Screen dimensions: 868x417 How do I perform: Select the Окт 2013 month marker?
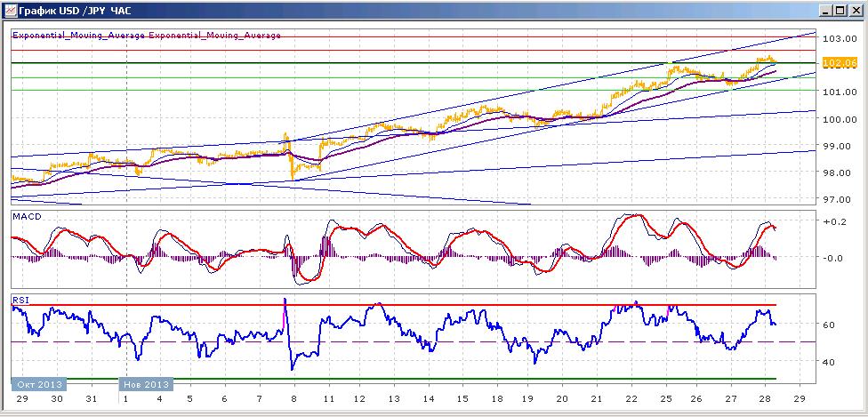[39, 384]
